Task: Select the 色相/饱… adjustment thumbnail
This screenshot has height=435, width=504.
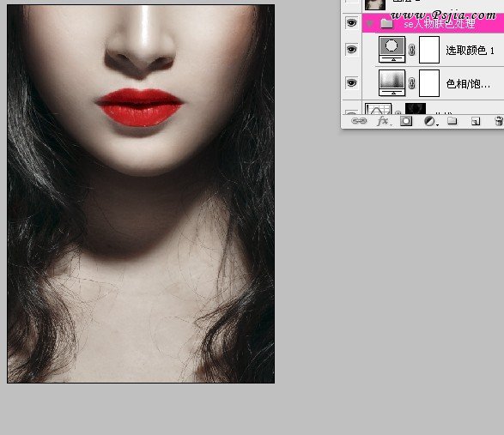Action: point(392,83)
